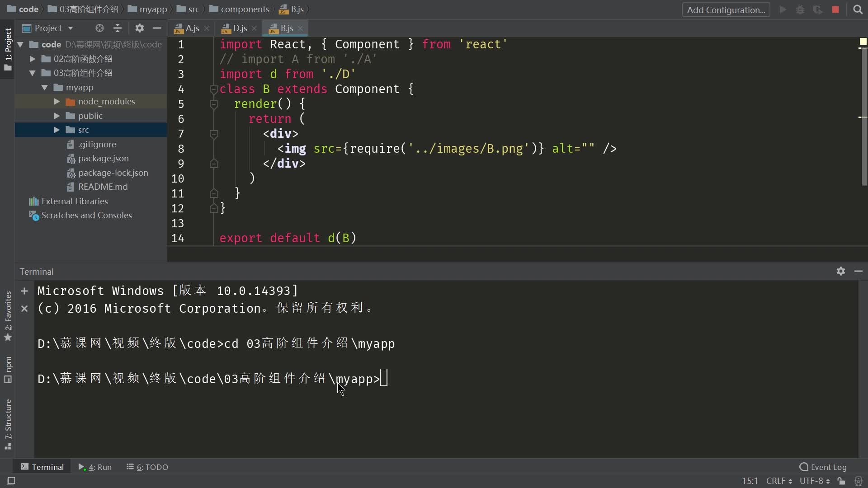Close the current terminal session

pyautogui.click(x=24, y=309)
